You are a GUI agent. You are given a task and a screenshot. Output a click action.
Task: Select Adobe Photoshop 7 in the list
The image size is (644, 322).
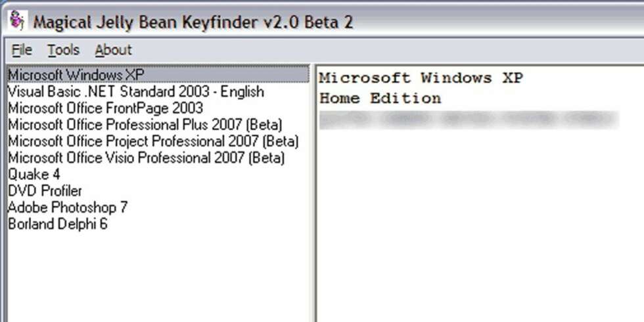click(x=67, y=207)
